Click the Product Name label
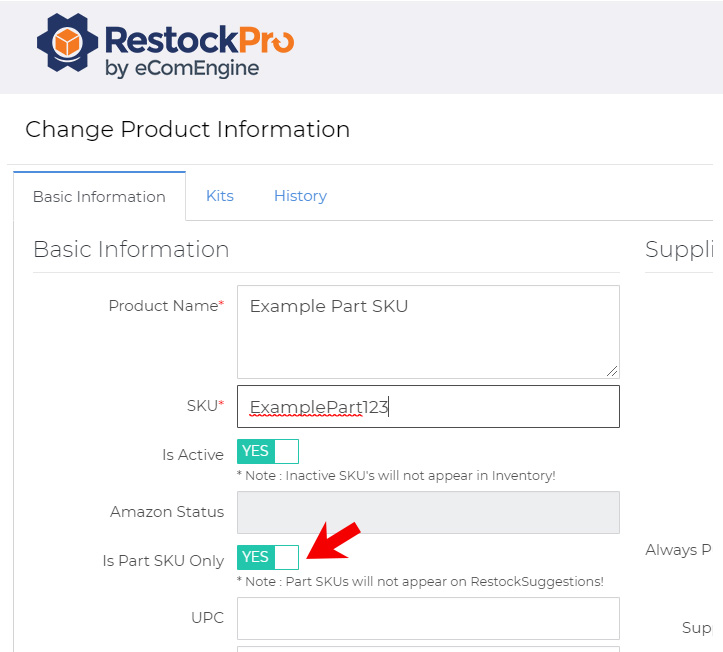This screenshot has width=723, height=652. [165, 306]
